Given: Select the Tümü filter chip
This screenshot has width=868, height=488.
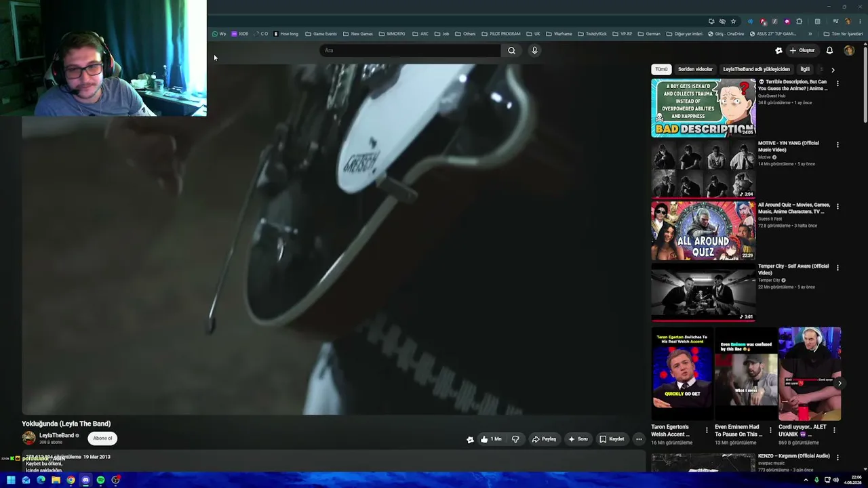Looking at the screenshot, I should coord(661,69).
